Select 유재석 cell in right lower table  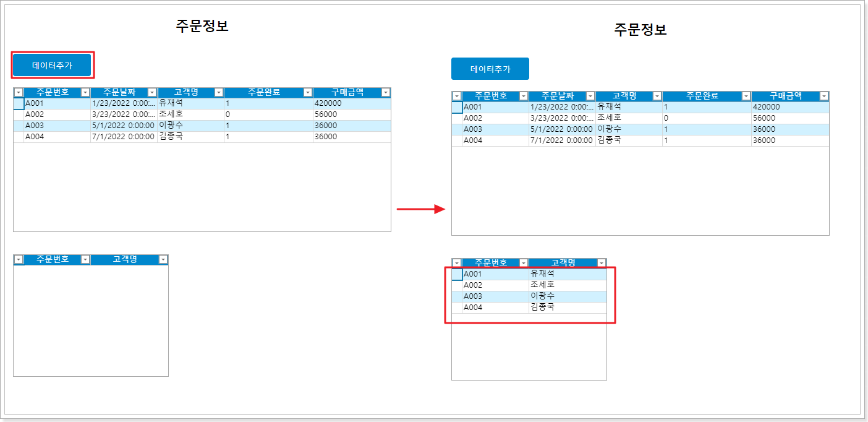pos(567,274)
